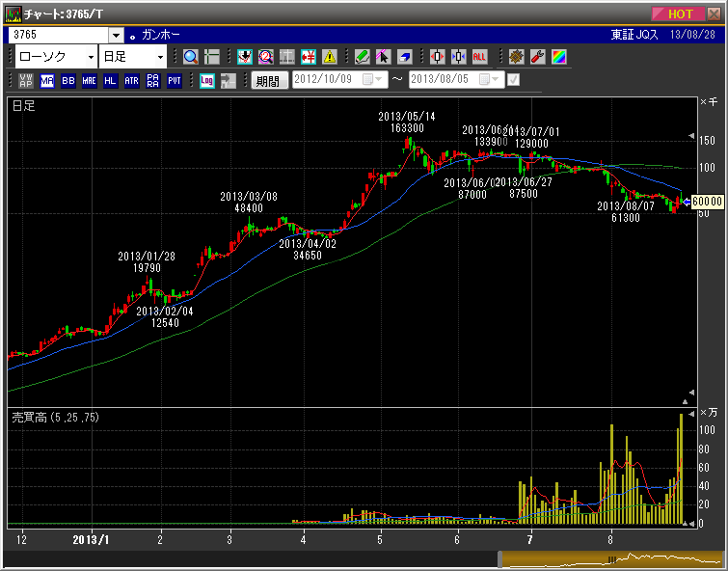The image size is (728, 571).
Task: Open the 日足 timeframe dropdown
Action: coord(160,58)
